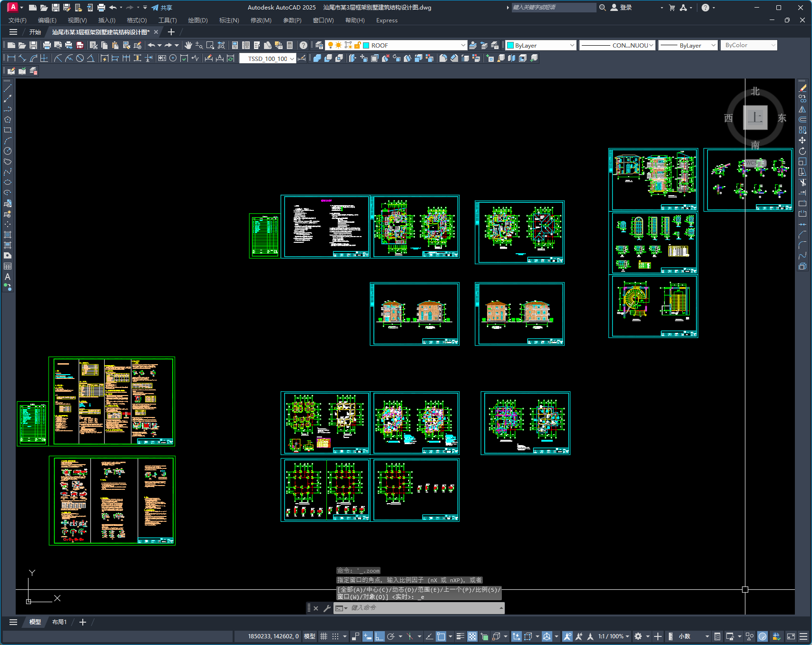The height and width of the screenshot is (645, 812).
Task: Click the cyan ByLayer color swatch
Action: [x=510, y=45]
